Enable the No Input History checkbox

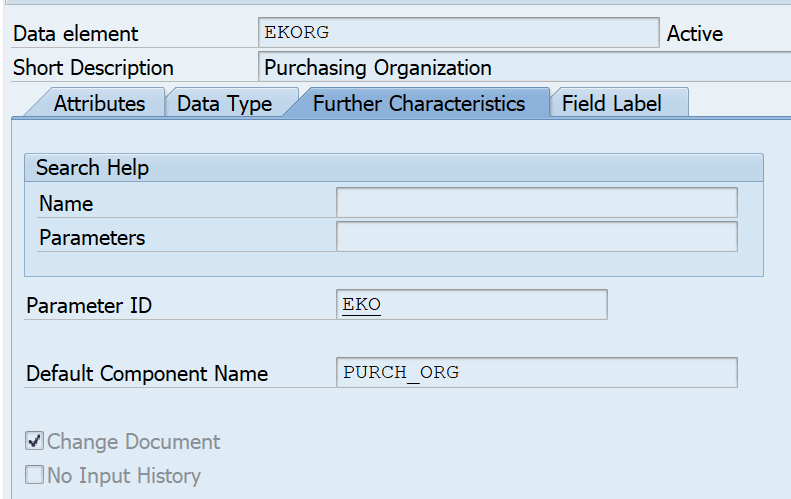pyautogui.click(x=34, y=475)
